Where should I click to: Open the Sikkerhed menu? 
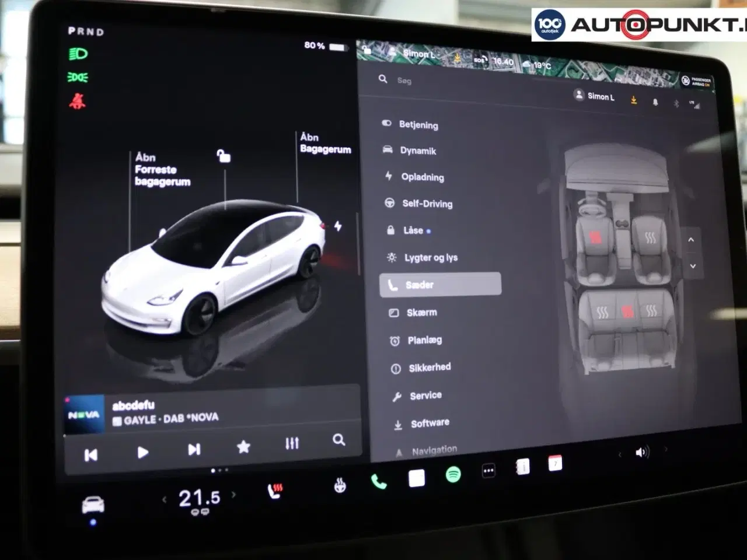pyautogui.click(x=421, y=367)
